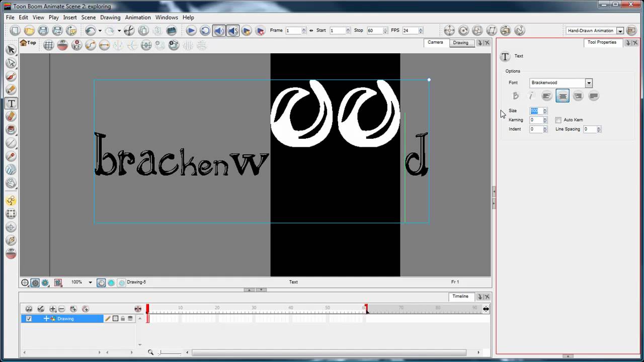Viewport: 644px width, 362px height.
Task: Switch to the Camera tab
Action: (x=435, y=42)
